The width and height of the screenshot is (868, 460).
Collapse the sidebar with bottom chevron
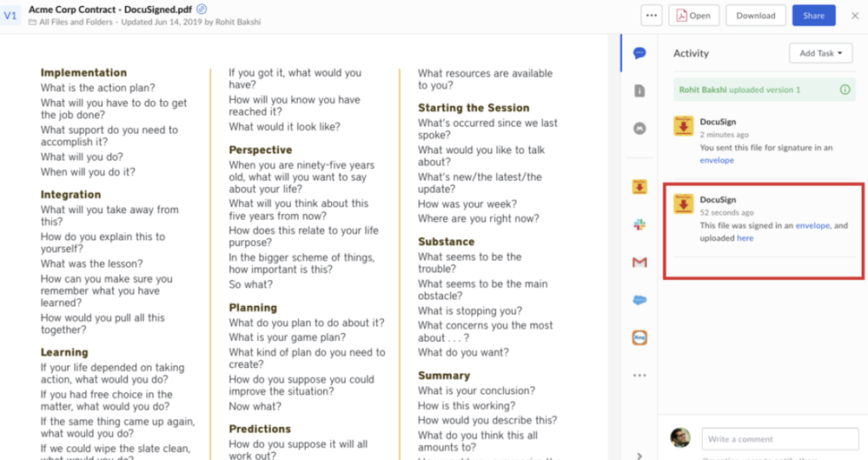(x=639, y=455)
